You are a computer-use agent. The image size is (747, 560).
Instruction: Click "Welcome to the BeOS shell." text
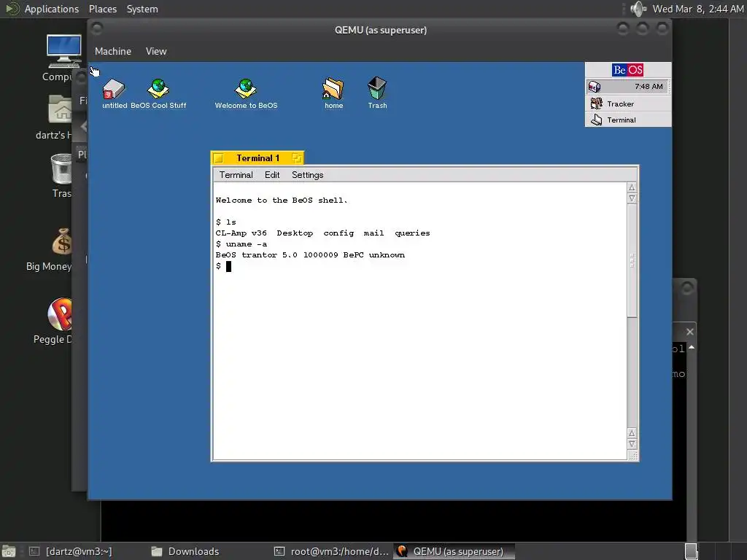point(281,200)
